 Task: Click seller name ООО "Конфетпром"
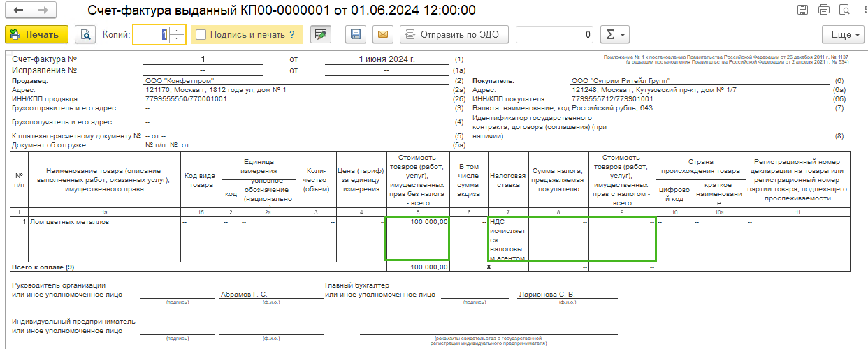coord(180,81)
